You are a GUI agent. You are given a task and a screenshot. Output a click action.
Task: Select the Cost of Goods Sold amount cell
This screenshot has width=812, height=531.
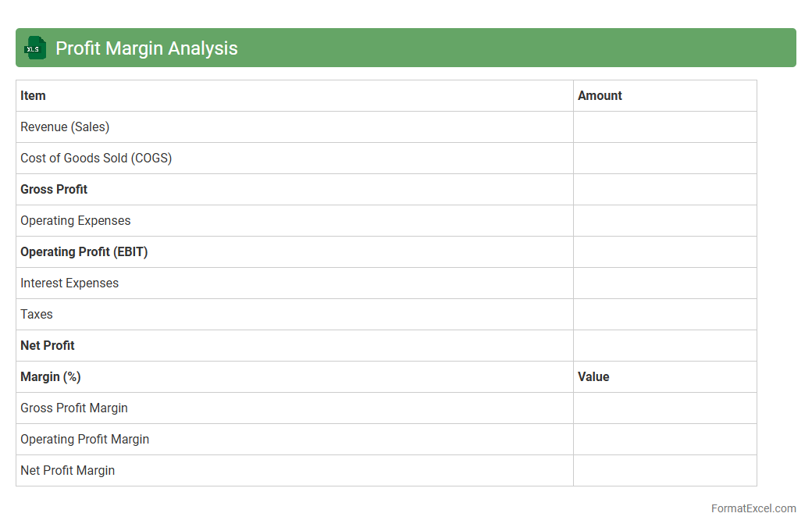pos(664,159)
